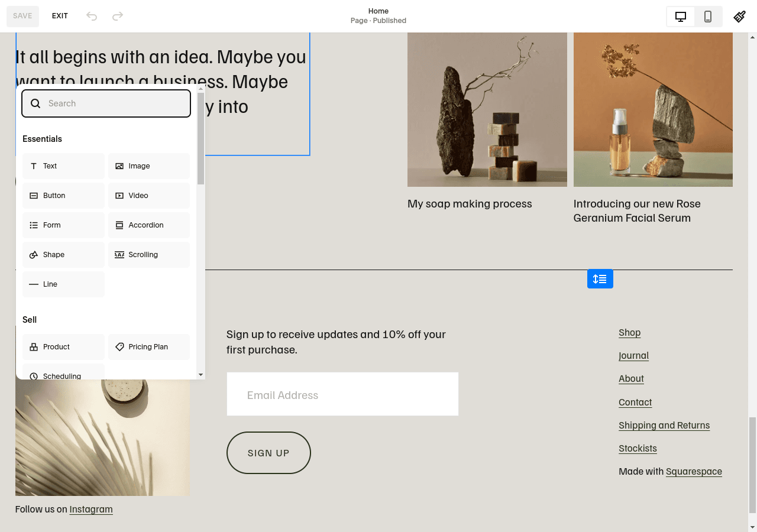Insert a Text block
Viewport: 757px width, 532px height.
63,166
